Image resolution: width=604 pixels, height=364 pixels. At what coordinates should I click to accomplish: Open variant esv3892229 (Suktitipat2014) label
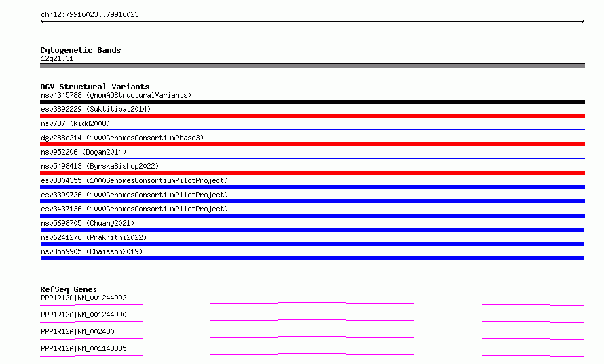coord(96,109)
